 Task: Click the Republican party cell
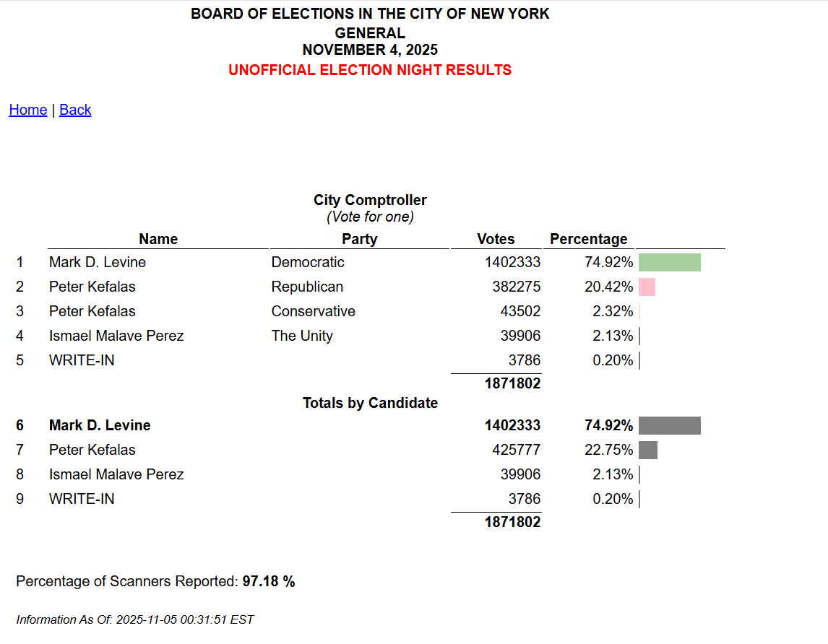307,287
